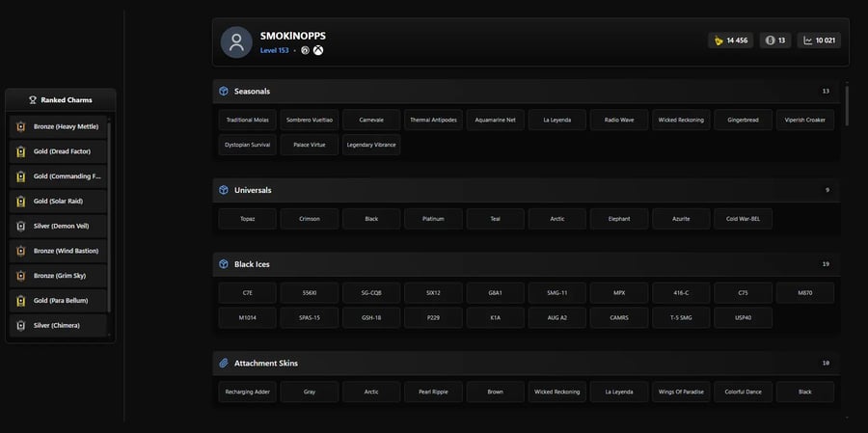Click the Attachment Skins paperclip icon

(x=224, y=364)
